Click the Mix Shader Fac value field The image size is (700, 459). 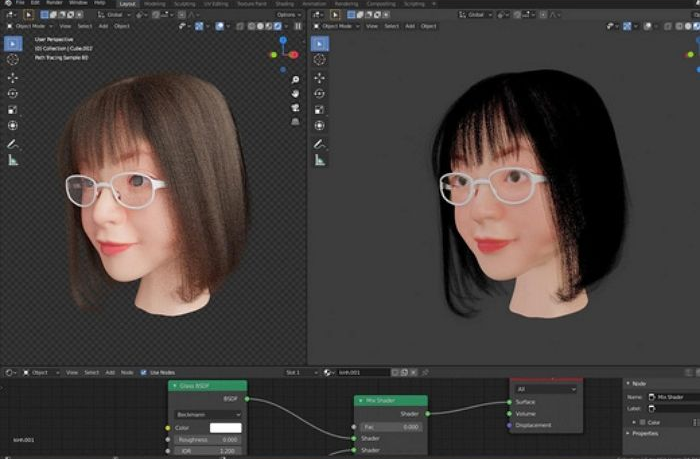(x=390, y=426)
